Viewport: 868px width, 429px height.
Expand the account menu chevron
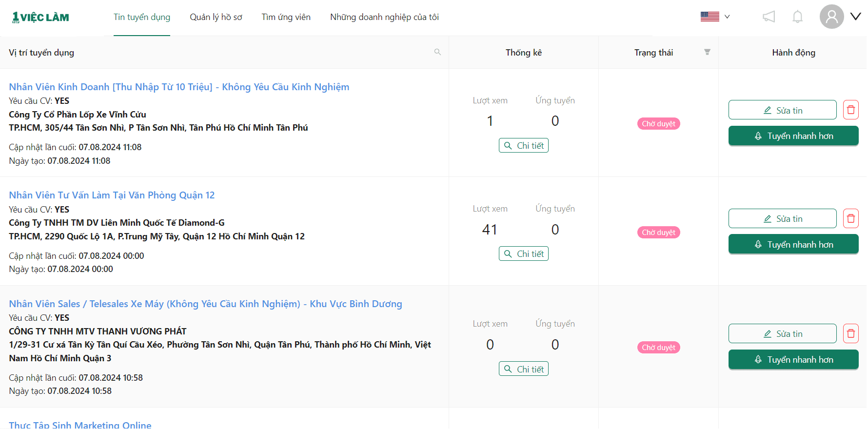(x=855, y=17)
